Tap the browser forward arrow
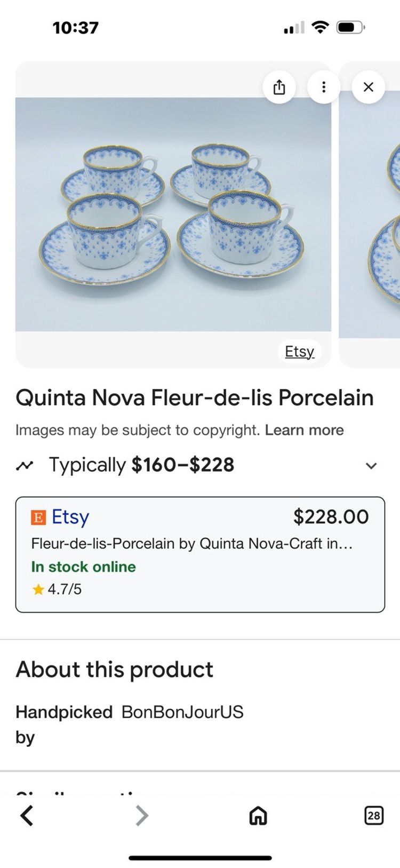 pyautogui.click(x=141, y=815)
